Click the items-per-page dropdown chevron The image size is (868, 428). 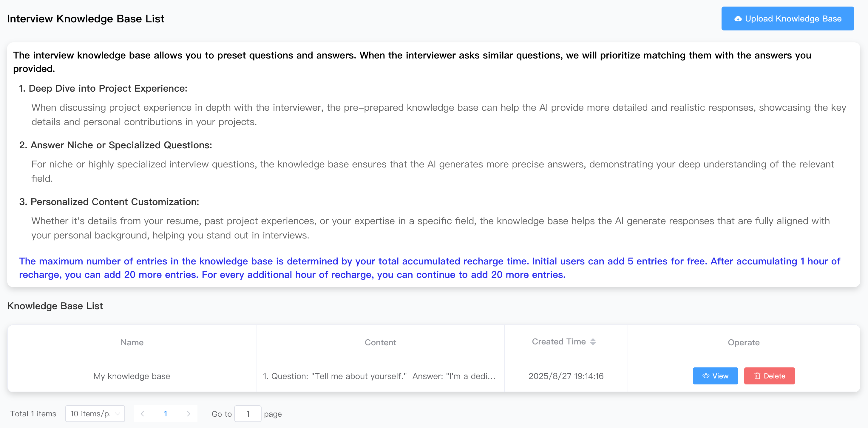117,414
